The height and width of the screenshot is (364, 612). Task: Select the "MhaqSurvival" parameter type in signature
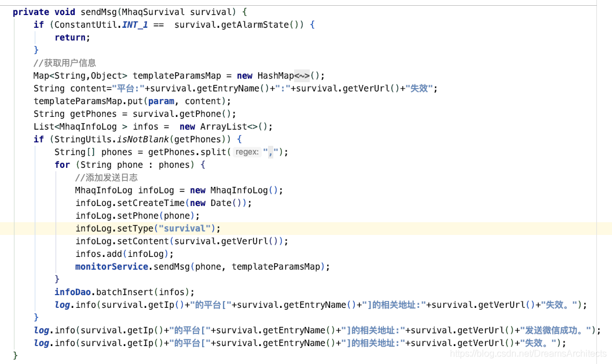pos(153,12)
